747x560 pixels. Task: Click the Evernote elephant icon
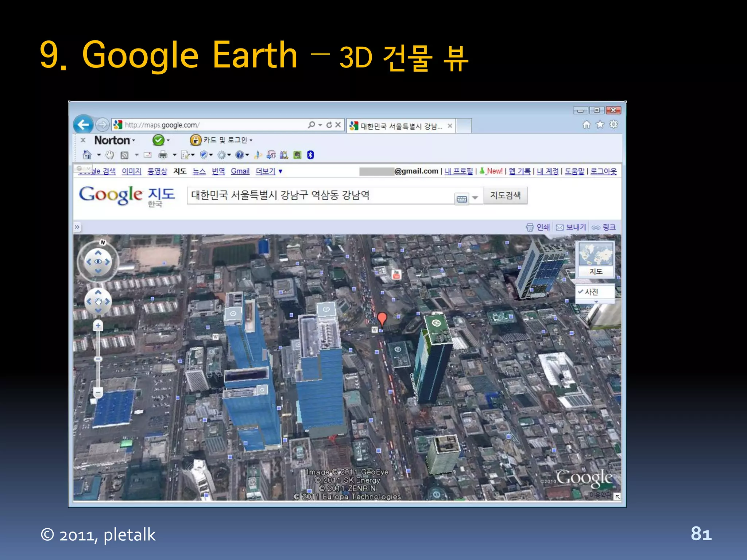(298, 155)
